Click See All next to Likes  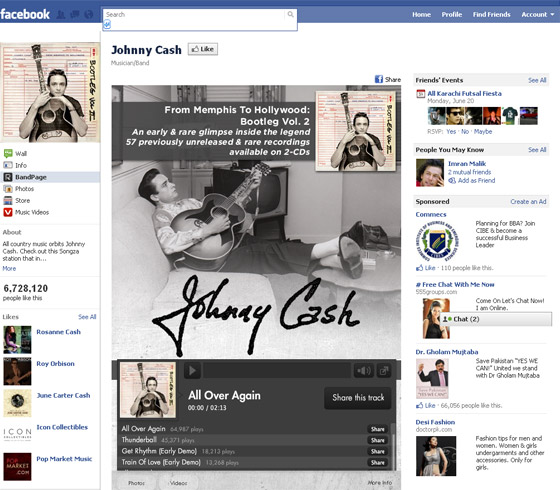87,317
